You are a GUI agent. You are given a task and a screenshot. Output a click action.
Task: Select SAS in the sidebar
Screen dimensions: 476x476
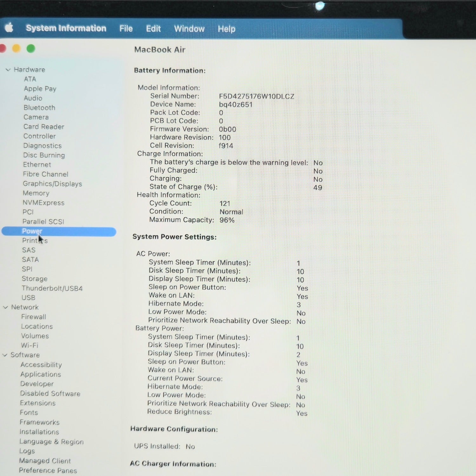pyautogui.click(x=29, y=250)
